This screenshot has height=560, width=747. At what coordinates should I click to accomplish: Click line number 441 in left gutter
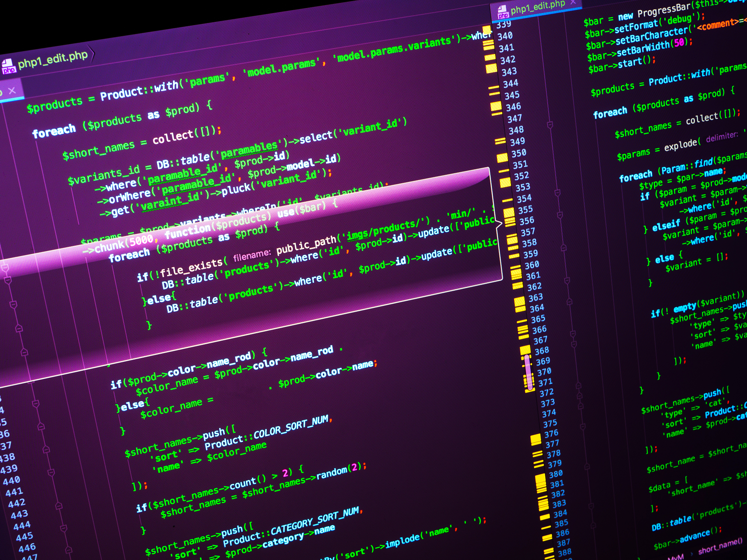[x=14, y=492]
